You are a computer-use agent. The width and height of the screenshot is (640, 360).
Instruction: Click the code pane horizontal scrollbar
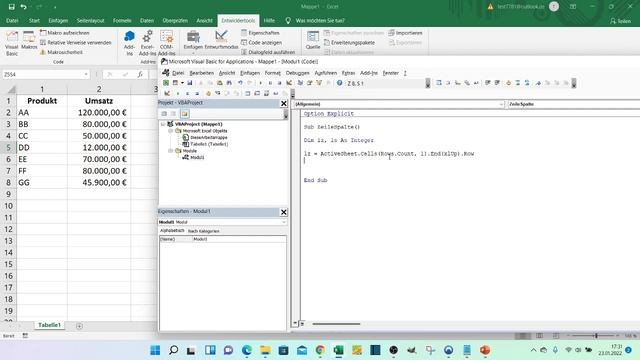[336, 324]
